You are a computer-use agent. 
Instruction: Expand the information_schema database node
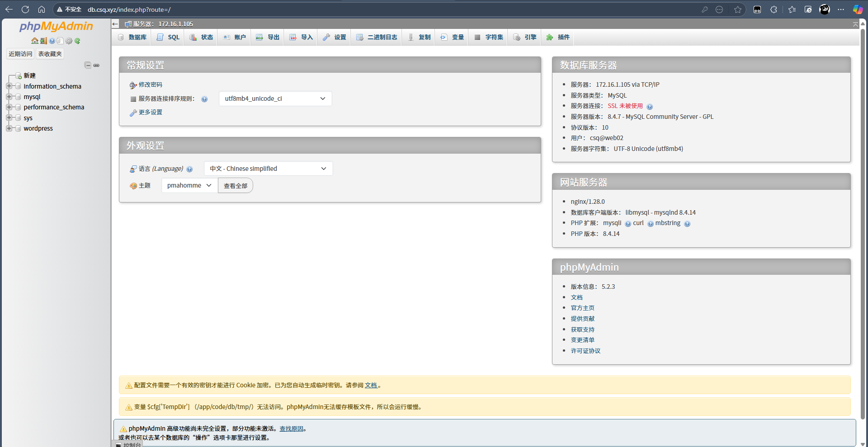pos(9,86)
